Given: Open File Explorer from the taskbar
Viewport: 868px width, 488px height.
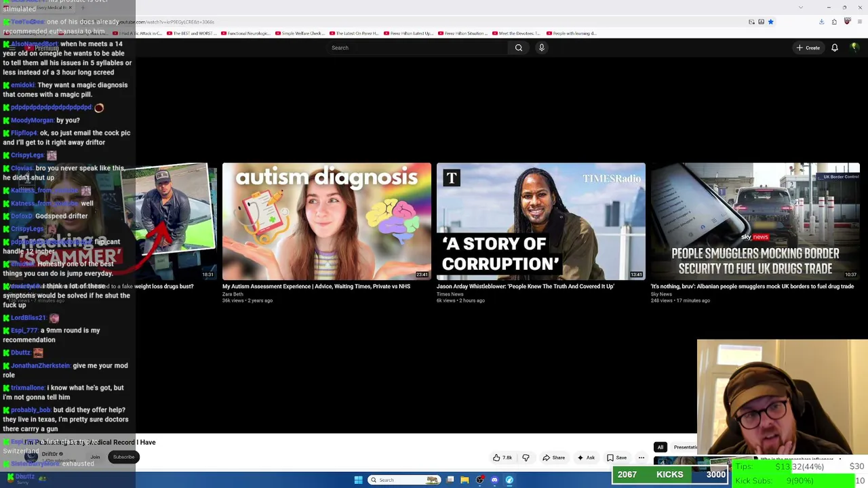Looking at the screenshot, I should pyautogui.click(x=465, y=480).
